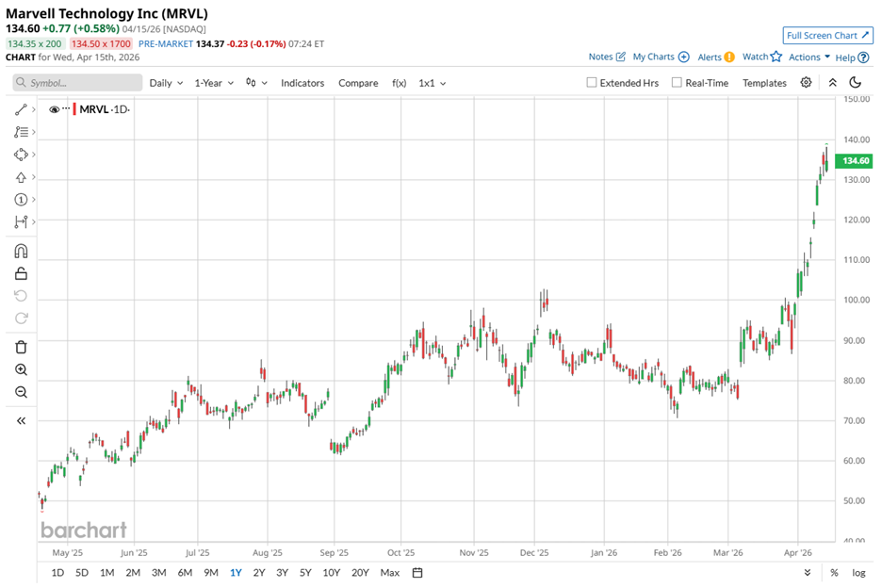Collapse the header with double-up chevron

[832, 83]
